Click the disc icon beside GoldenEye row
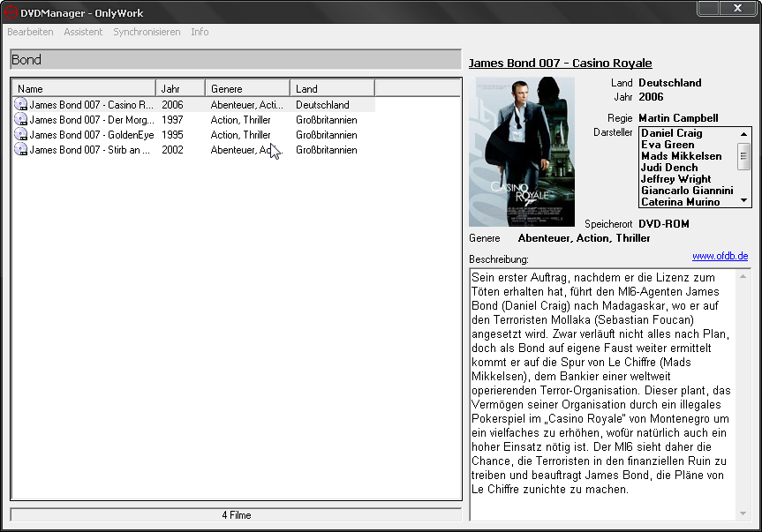Image resolution: width=762 pixels, height=532 pixels. [21, 134]
